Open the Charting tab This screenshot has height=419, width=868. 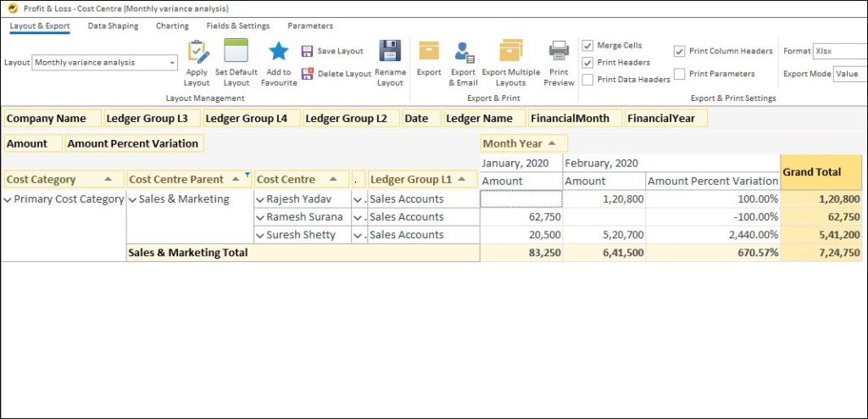coord(172,26)
